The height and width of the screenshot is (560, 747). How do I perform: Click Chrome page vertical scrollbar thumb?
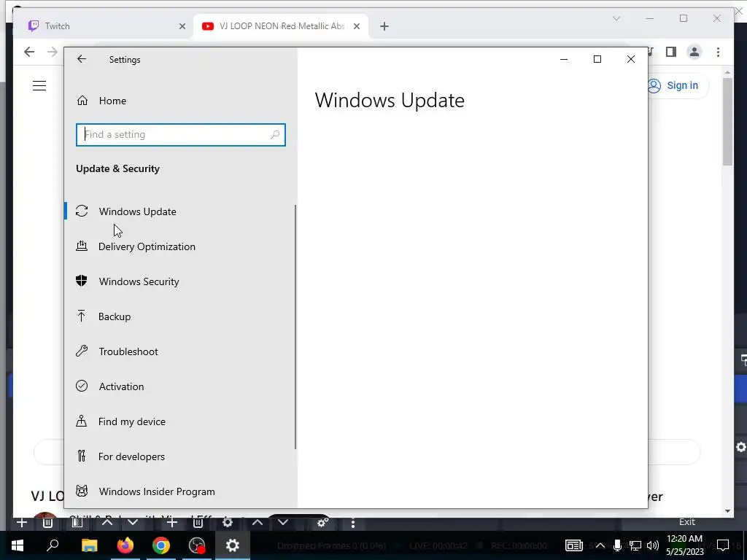tap(727, 122)
